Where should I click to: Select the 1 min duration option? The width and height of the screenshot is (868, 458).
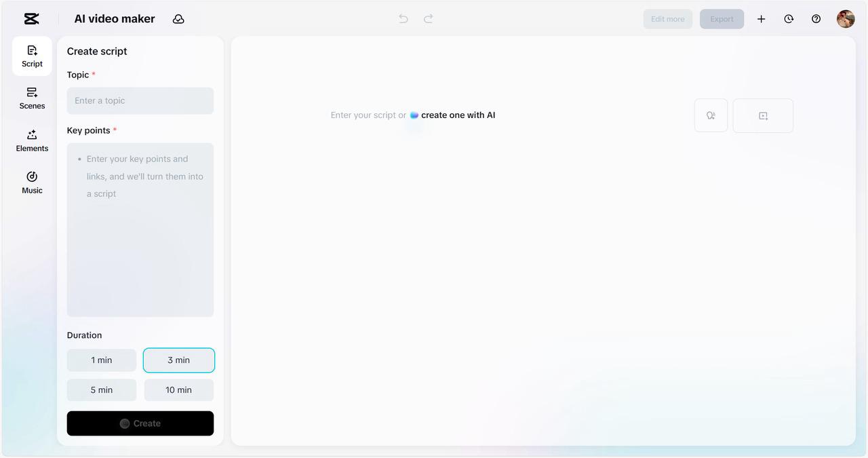102,360
